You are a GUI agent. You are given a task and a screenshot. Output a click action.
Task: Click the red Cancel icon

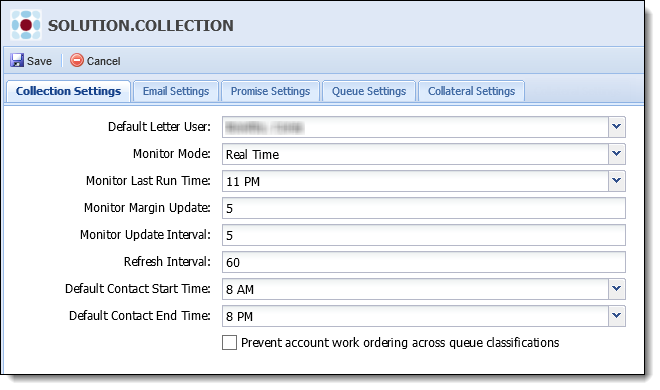coord(77,61)
